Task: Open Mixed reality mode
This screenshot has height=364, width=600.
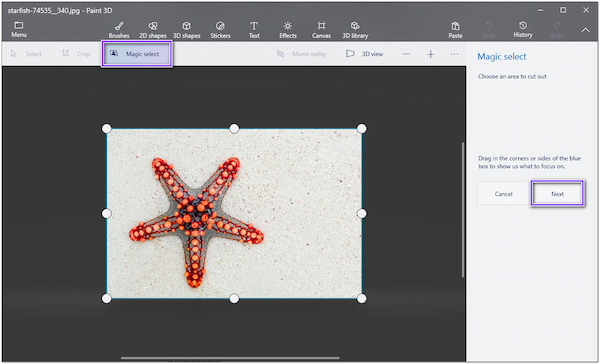Action: 302,54
